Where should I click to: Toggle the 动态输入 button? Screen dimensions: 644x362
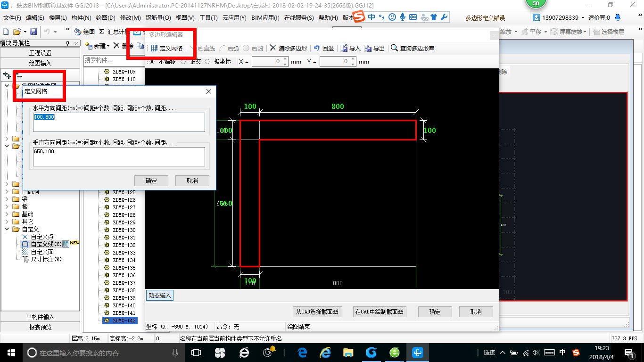pos(160,296)
